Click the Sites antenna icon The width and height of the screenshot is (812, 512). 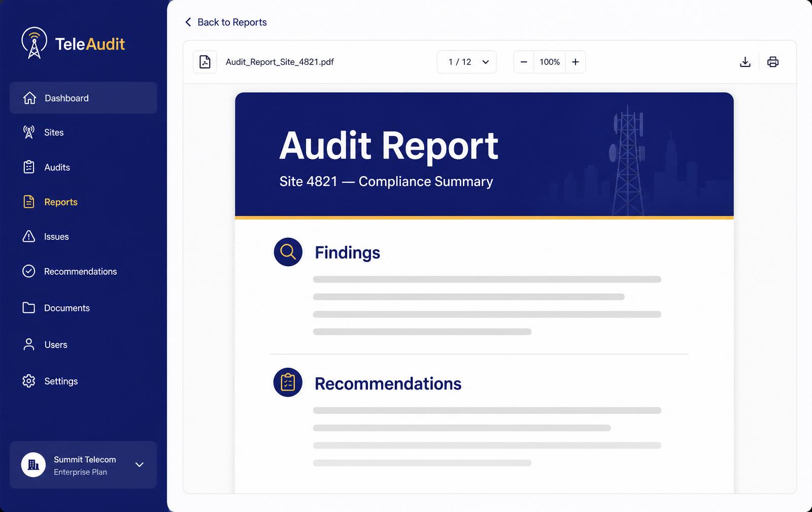pyautogui.click(x=29, y=132)
